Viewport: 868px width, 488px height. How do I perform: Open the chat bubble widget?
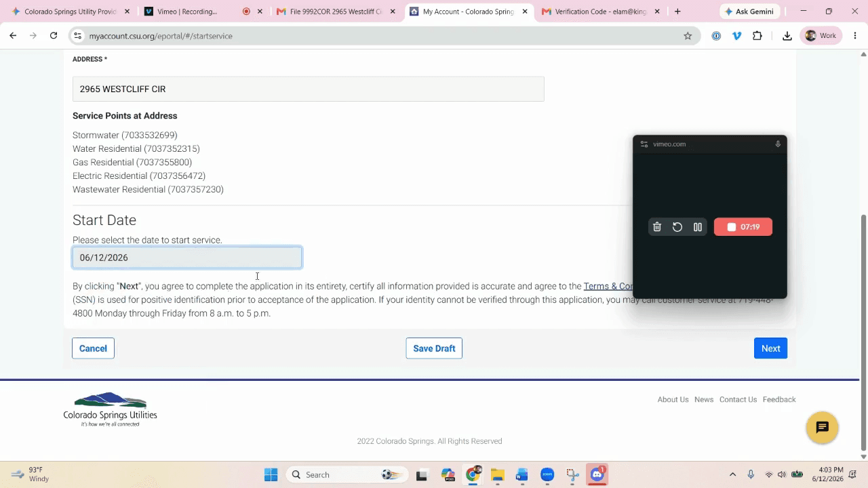tap(822, 428)
